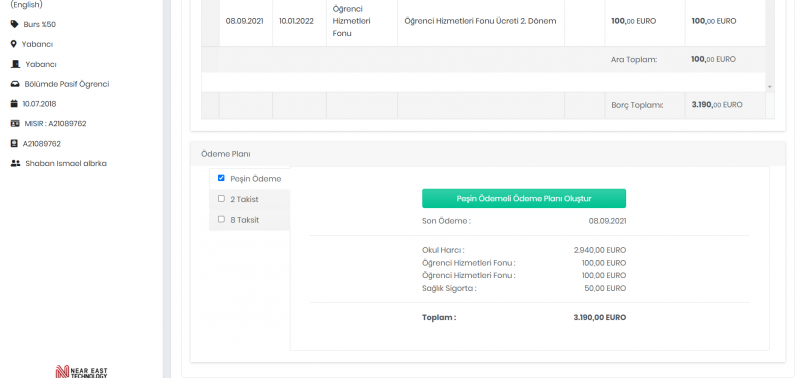The height and width of the screenshot is (378, 800).
Task: Click the ID card icon beside MISIR
Action: pos(15,123)
